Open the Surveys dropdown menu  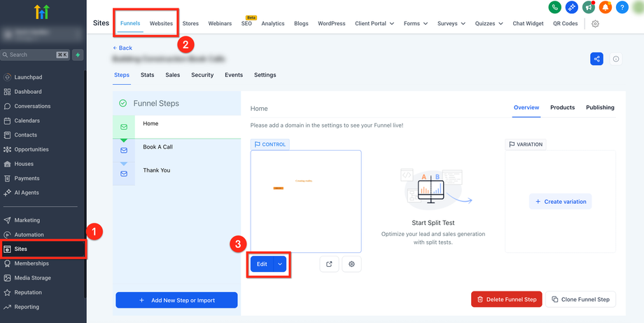(x=451, y=23)
